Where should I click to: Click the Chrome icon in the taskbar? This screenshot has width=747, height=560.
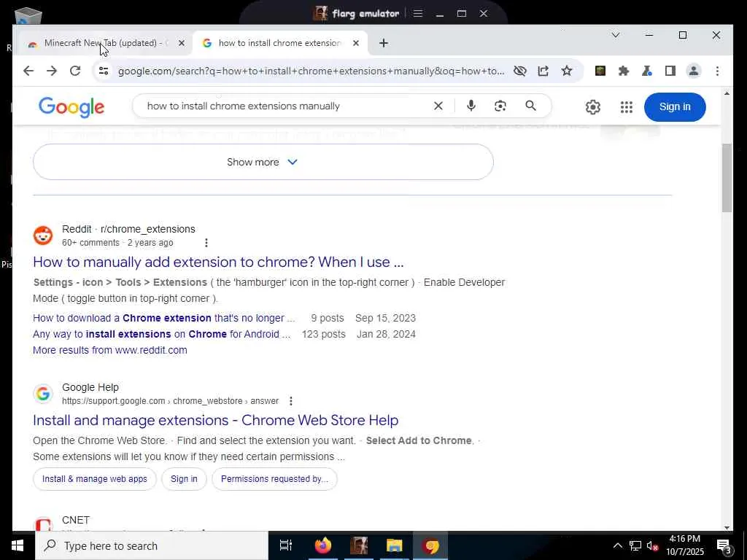coord(430,545)
